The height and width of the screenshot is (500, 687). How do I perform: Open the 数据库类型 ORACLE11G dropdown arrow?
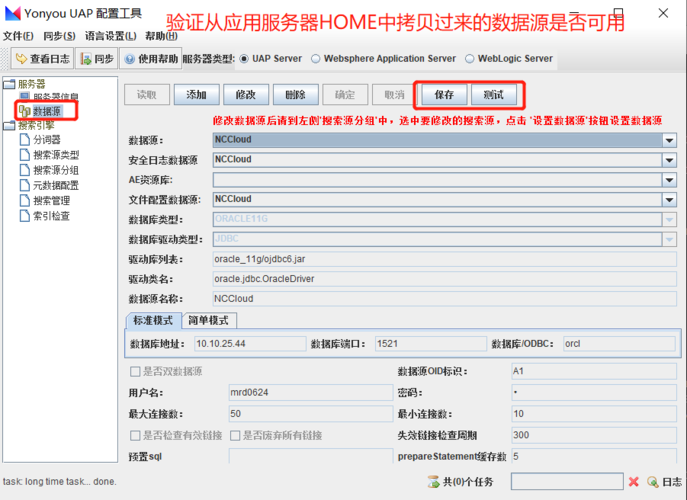(669, 220)
